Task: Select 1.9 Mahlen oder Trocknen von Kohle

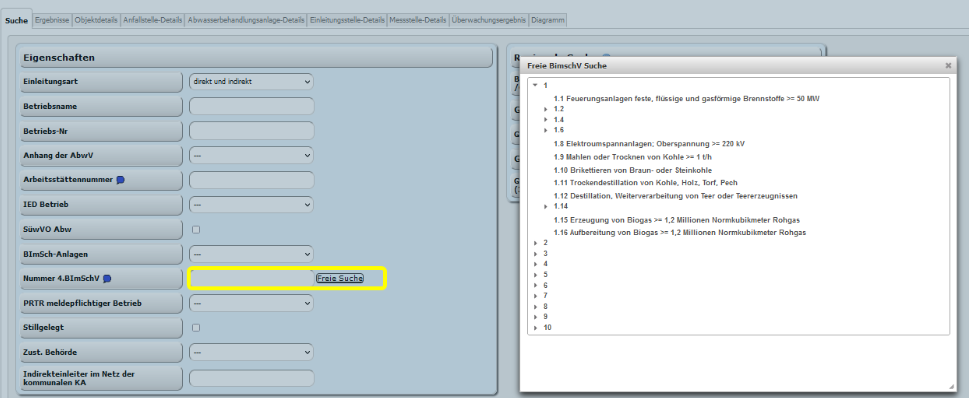Action: coord(633,157)
